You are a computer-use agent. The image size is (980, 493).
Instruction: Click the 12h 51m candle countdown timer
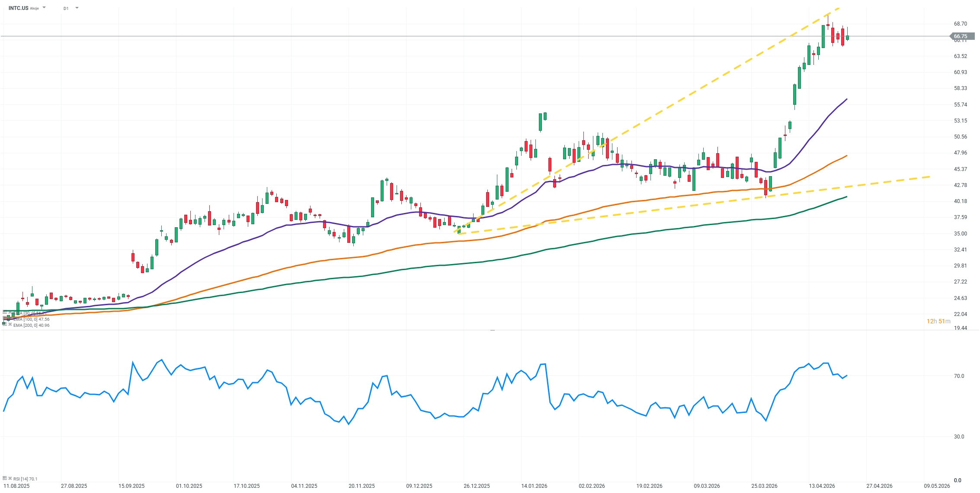[938, 321]
